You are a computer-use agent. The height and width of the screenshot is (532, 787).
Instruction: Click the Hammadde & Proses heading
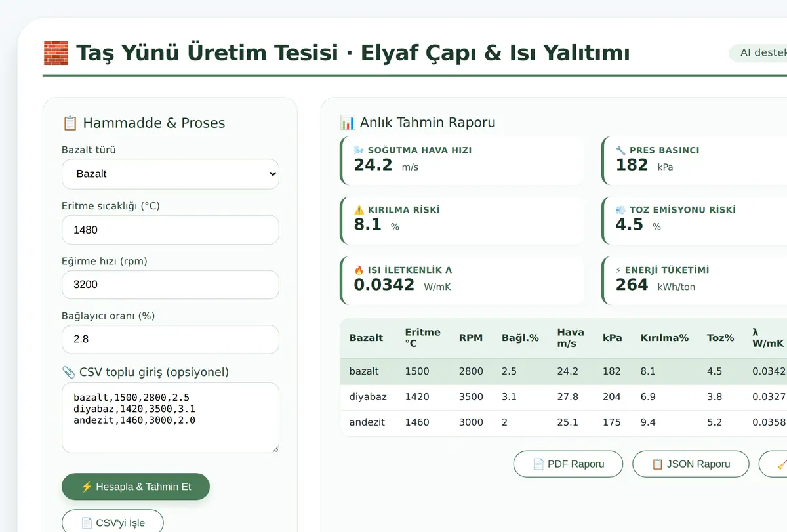click(153, 123)
